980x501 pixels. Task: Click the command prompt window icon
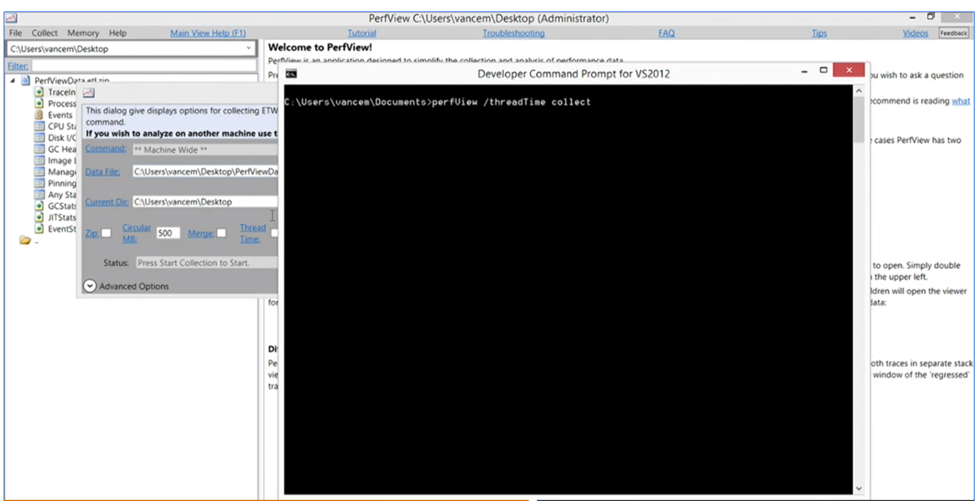[291, 74]
